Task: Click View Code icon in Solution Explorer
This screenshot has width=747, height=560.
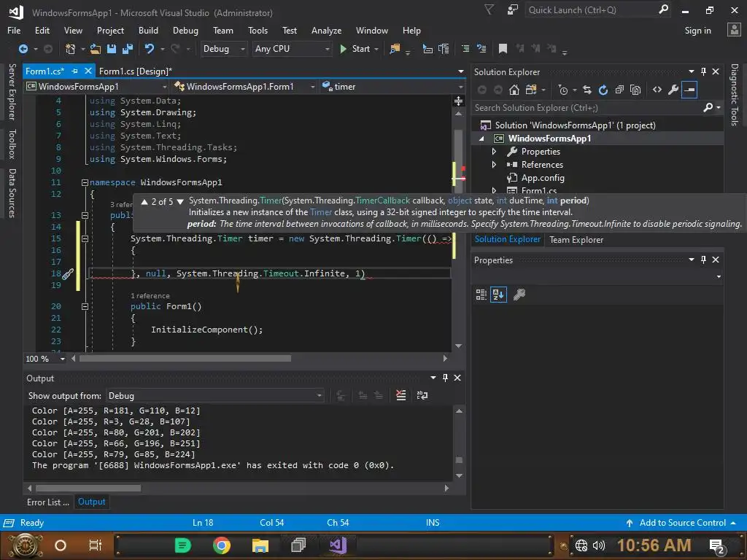Action: (657, 90)
